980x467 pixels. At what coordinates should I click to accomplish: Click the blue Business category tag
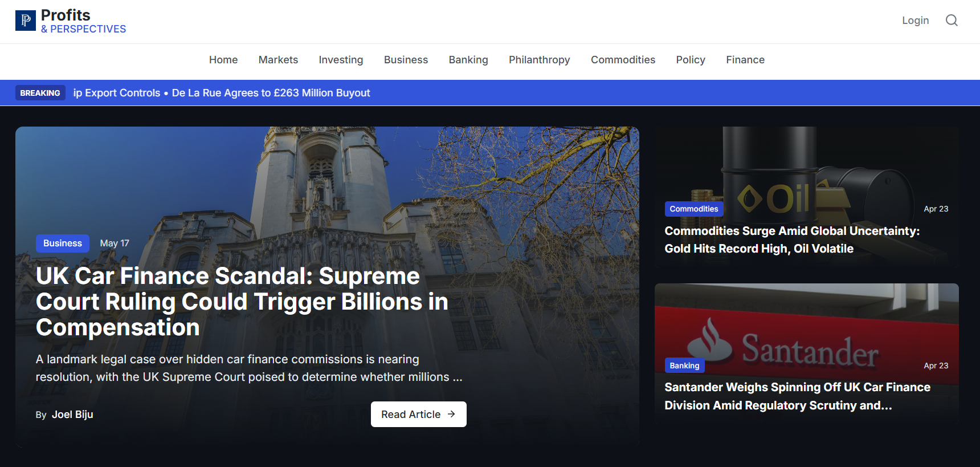pyautogui.click(x=63, y=243)
